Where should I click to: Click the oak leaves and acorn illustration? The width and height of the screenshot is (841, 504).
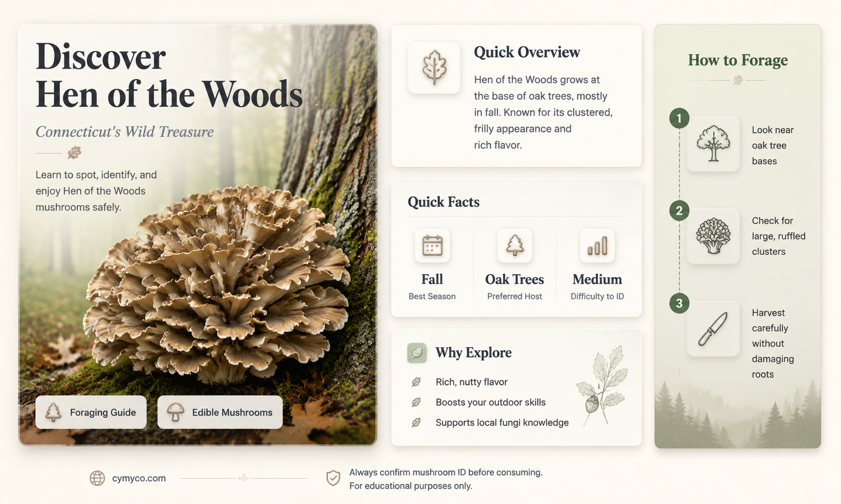pyautogui.click(x=603, y=387)
